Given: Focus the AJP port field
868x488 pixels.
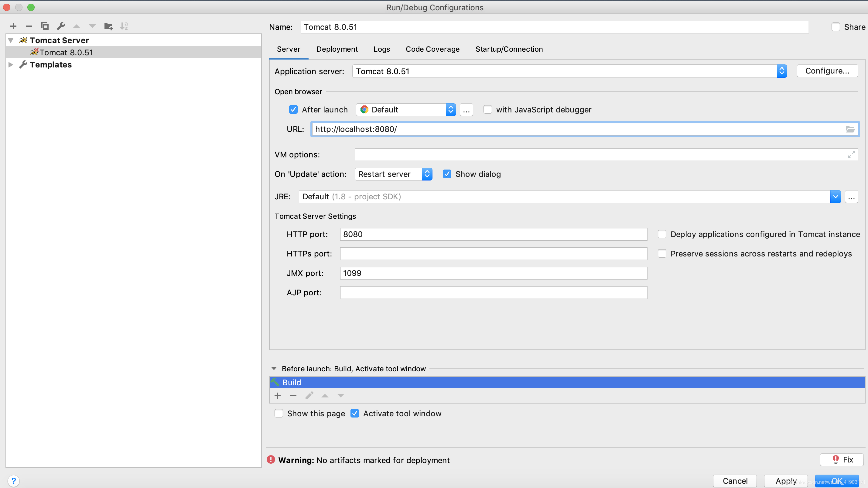Looking at the screenshot, I should pyautogui.click(x=493, y=293).
